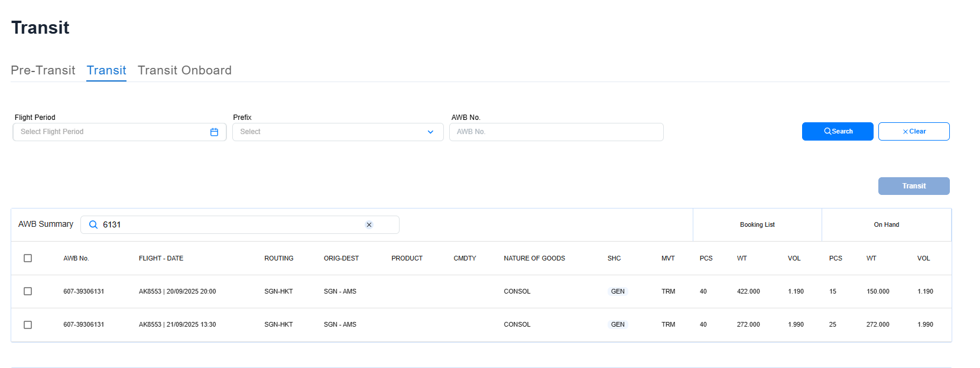Click the FLIGHT - DATE column header

click(x=161, y=259)
